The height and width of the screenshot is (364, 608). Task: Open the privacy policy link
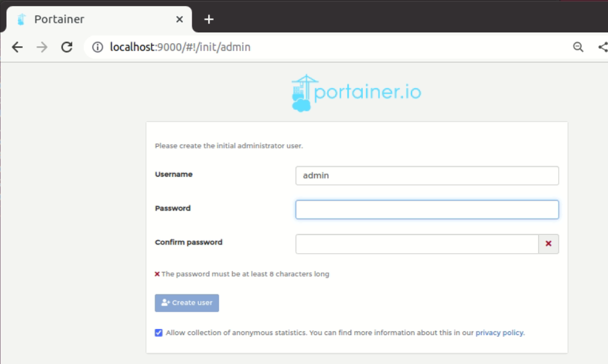500,333
